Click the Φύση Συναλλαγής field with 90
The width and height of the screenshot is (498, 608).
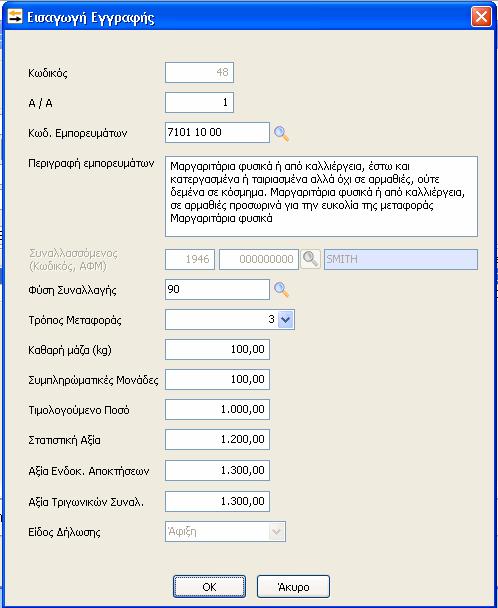point(217,290)
